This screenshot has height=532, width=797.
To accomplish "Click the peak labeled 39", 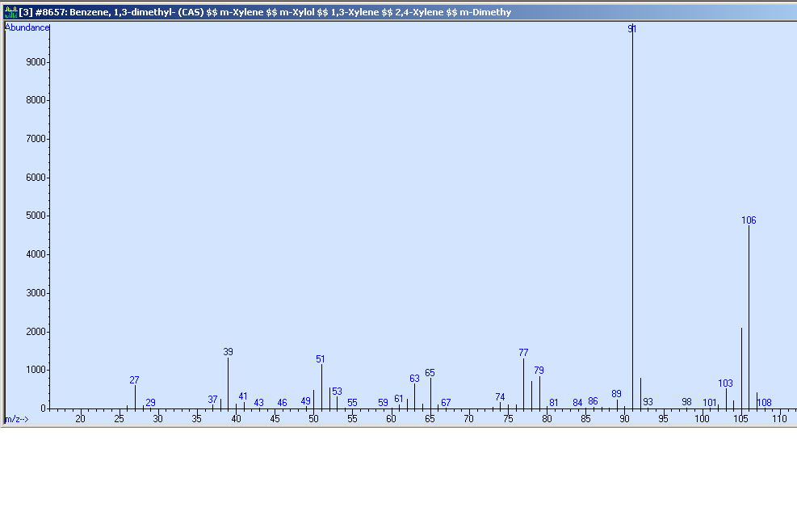I will tap(228, 352).
